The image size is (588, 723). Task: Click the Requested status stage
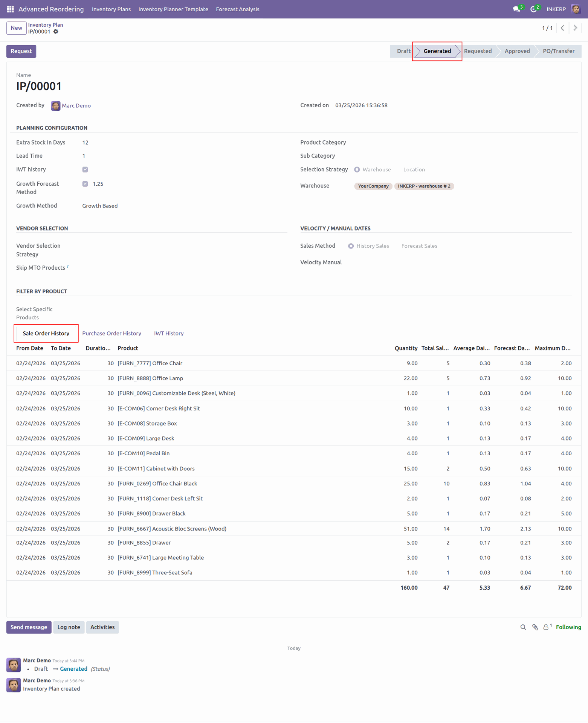(x=478, y=51)
